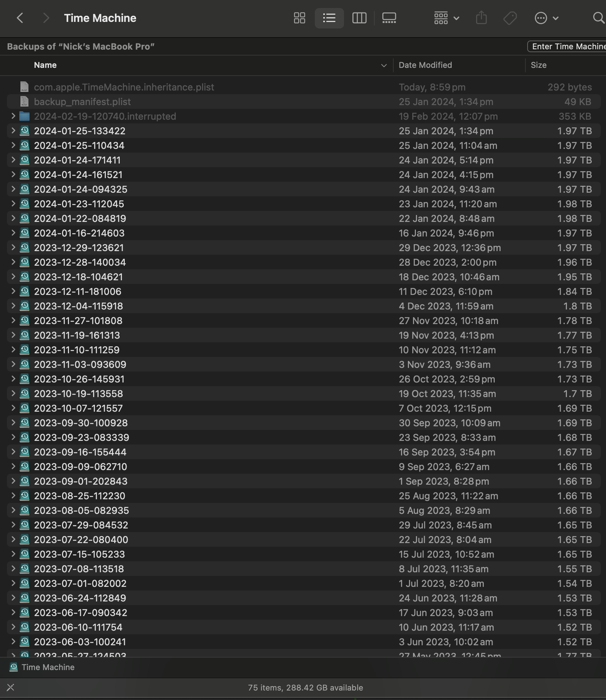The width and height of the screenshot is (606, 700).
Task: Select backup named 2023-07-15-105233
Action: [x=80, y=554]
